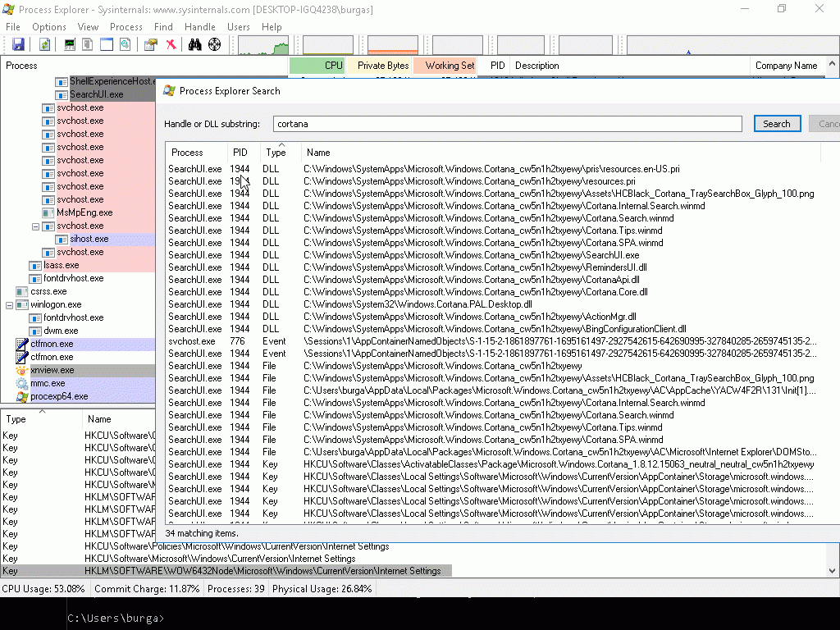Toggle the process tree view icon
Viewport: 840px width, 630px height.
coord(87,44)
